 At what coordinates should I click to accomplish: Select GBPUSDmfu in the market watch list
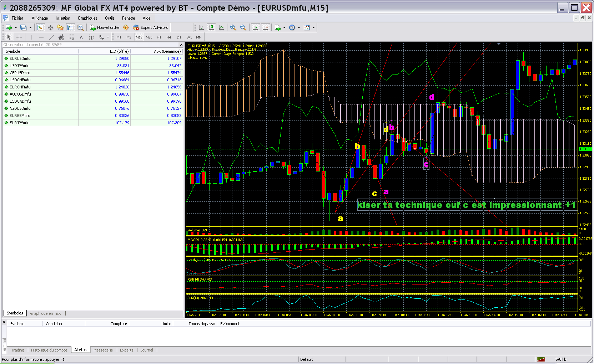20,73
